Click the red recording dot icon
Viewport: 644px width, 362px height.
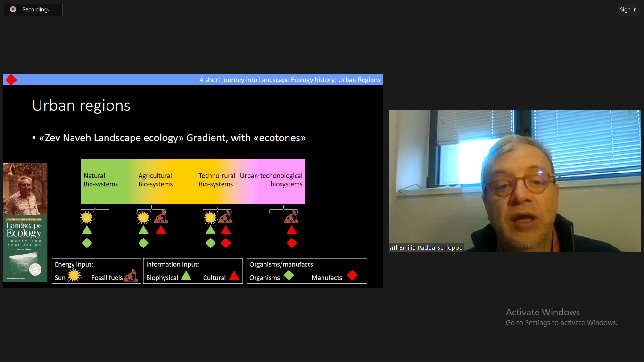(x=13, y=9)
